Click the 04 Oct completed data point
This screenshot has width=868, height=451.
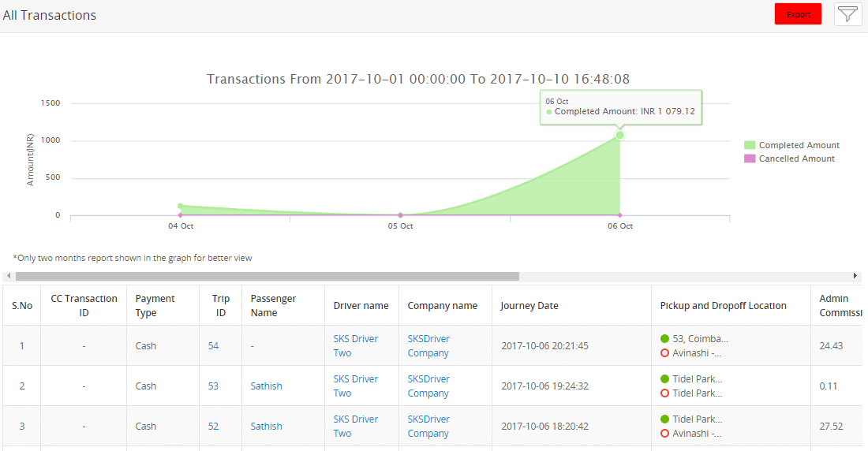(x=181, y=206)
